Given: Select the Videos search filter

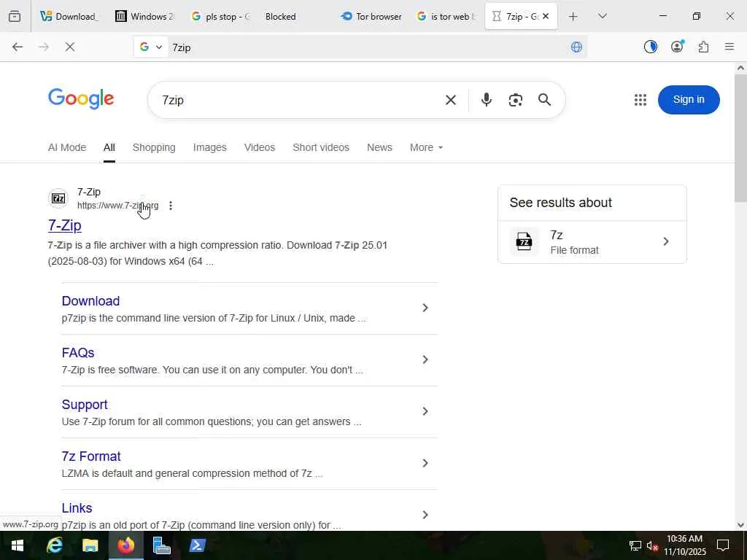Looking at the screenshot, I should (260, 147).
